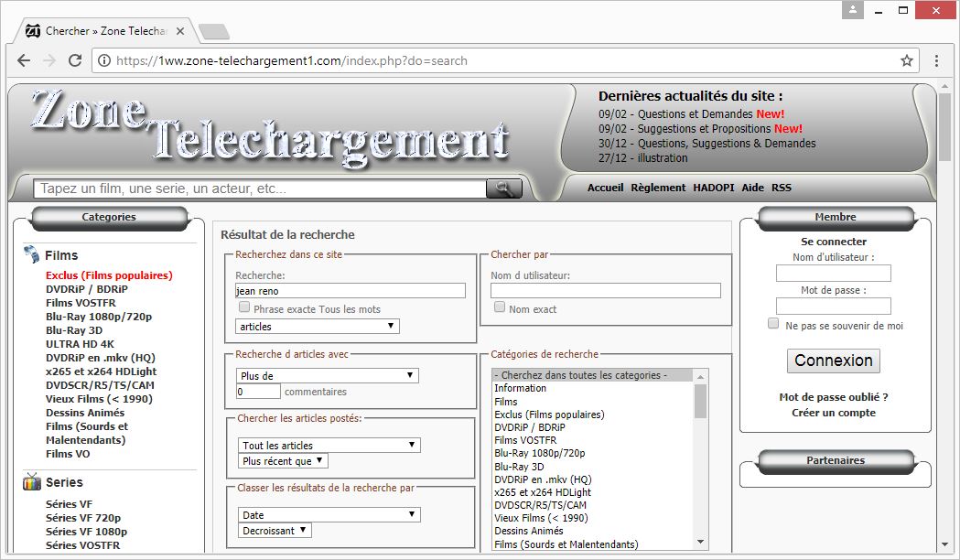Viewport: 960px width, 560px height.
Task: Open DVDRiP / BDRiP sidebar link
Action: point(87,289)
